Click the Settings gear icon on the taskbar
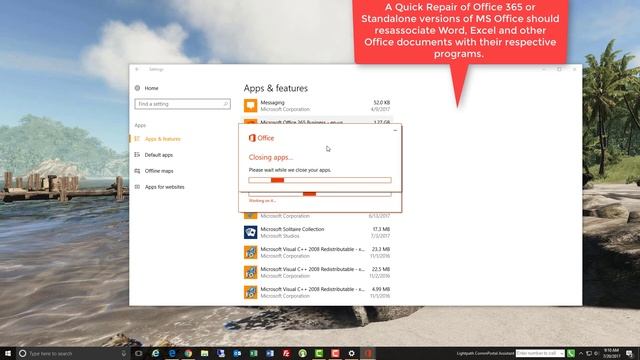This screenshot has width=640, height=360. point(351,353)
